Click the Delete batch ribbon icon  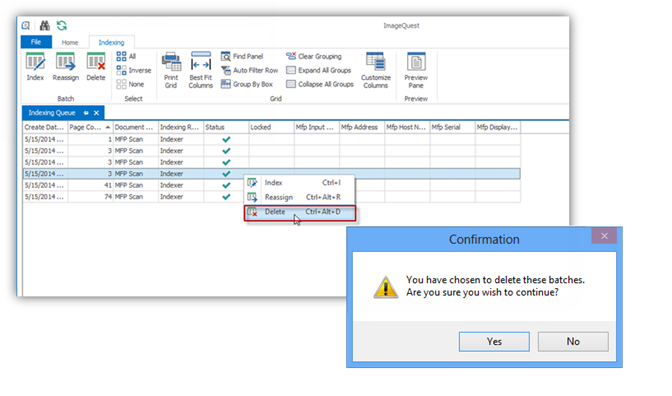point(96,67)
